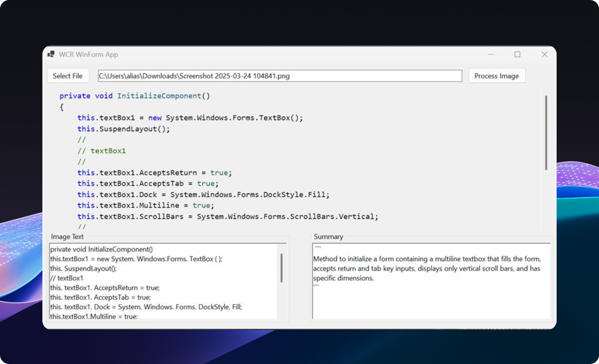Maximize the WCR WinForm App window

(x=517, y=54)
